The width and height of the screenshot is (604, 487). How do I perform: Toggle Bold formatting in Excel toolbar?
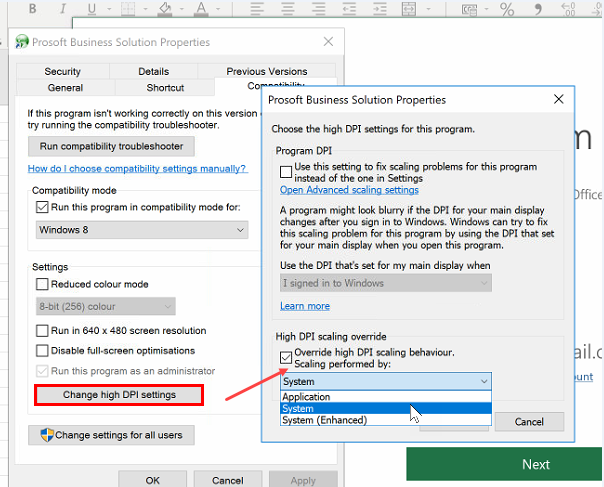[33, 8]
